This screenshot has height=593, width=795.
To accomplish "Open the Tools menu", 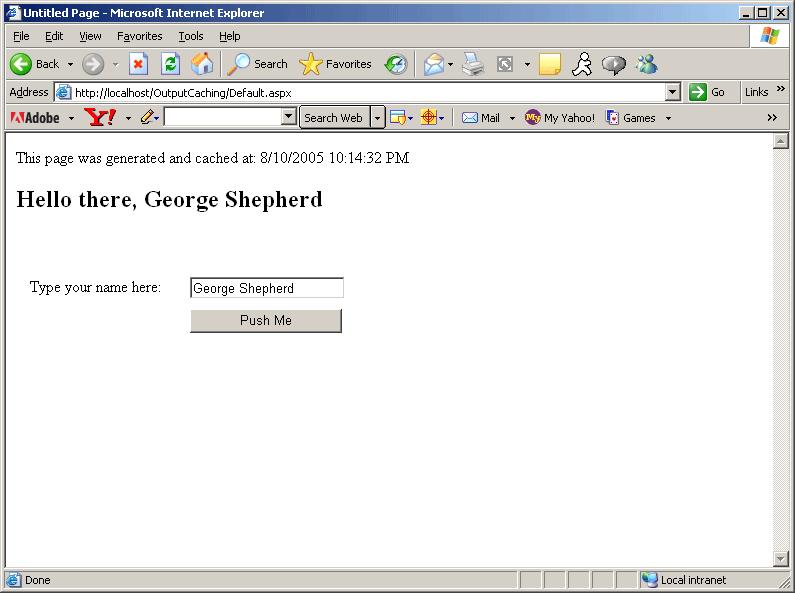I will point(190,36).
